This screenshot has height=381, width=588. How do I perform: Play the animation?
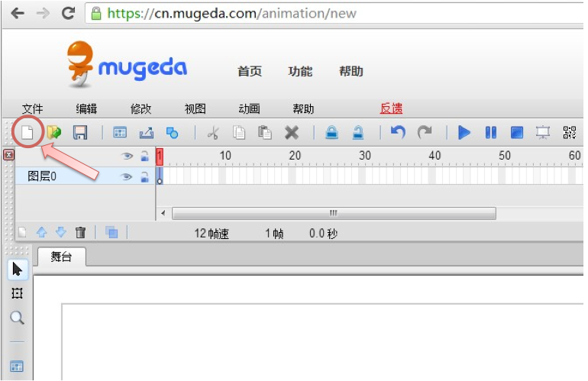click(x=464, y=132)
